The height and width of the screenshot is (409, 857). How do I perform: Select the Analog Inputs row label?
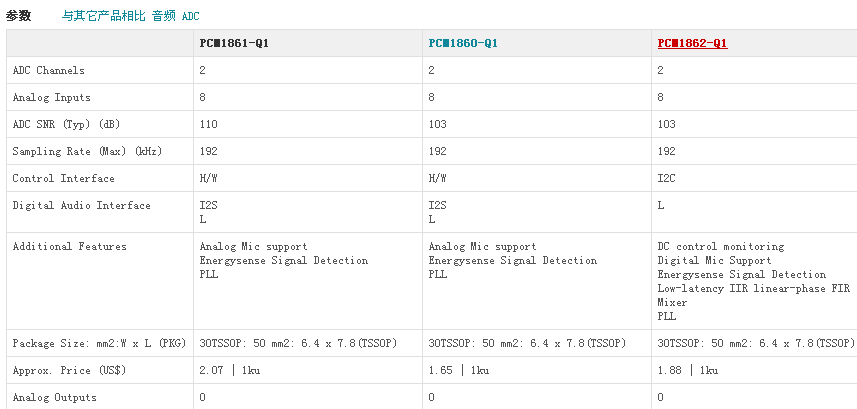(x=51, y=97)
